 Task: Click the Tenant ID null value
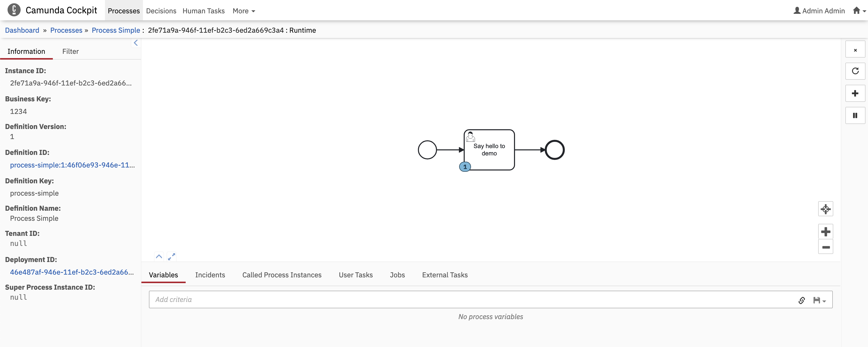click(x=19, y=243)
